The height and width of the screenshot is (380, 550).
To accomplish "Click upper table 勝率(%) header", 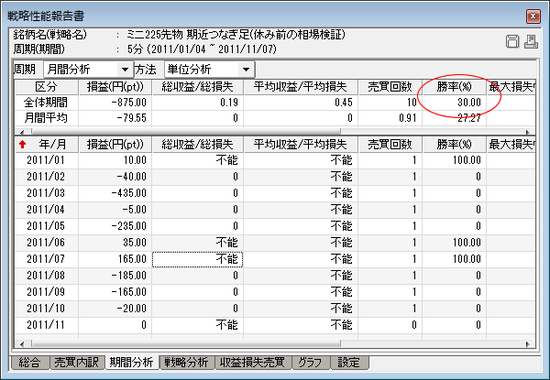I will (454, 87).
